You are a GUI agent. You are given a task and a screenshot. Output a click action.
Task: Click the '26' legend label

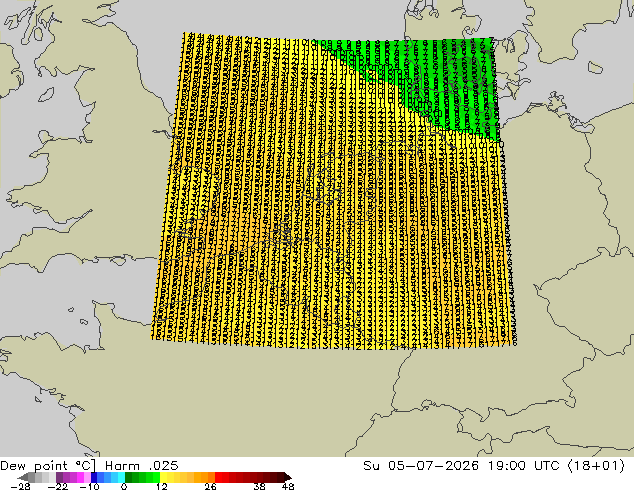(x=210, y=486)
